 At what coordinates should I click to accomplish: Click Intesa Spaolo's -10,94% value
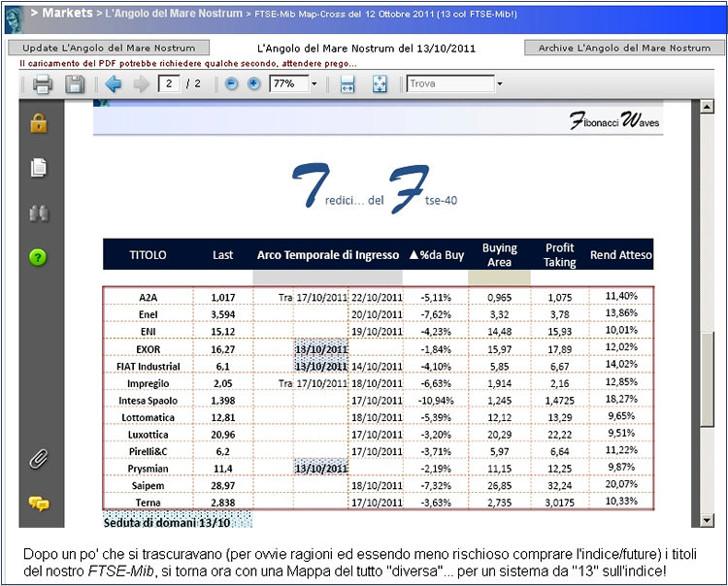(436, 401)
